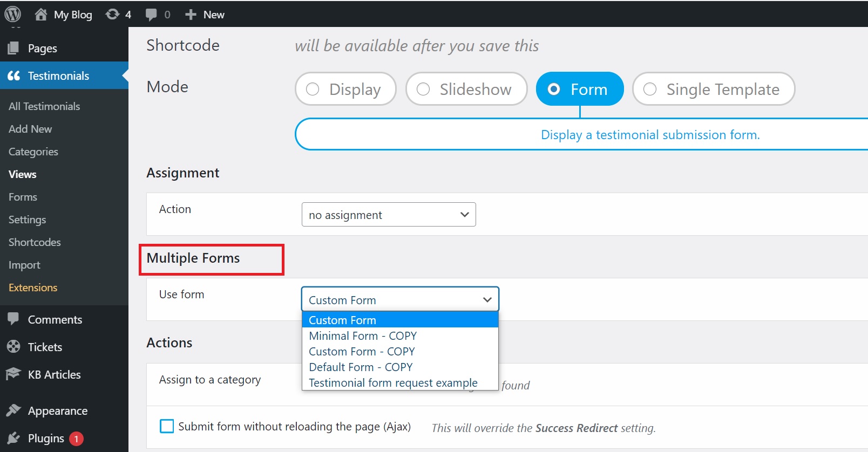Choose Testimonial form request example option

click(400, 382)
